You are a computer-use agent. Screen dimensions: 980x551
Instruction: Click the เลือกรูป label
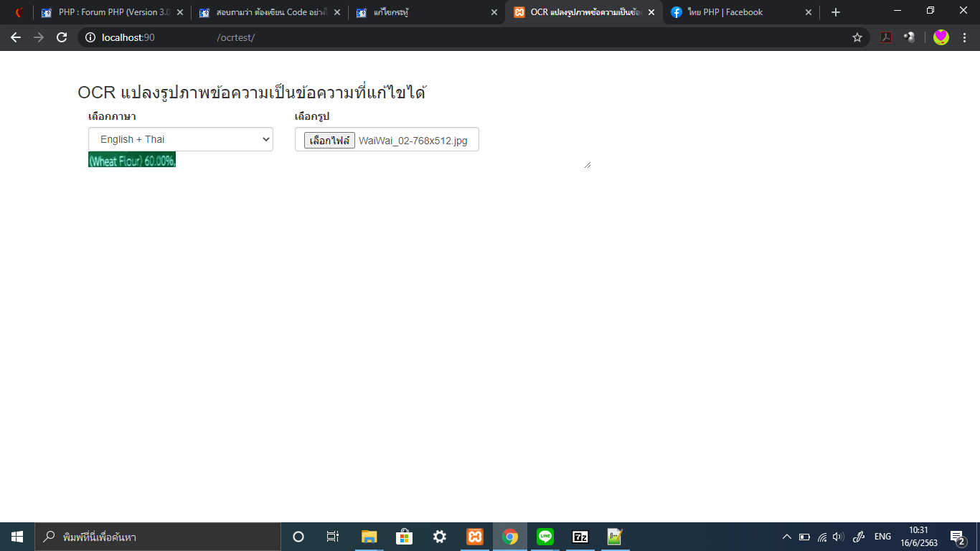click(x=312, y=116)
